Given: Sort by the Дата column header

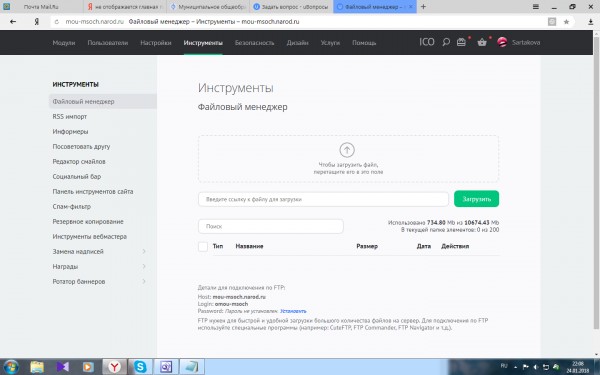Looking at the screenshot, I should [424, 246].
